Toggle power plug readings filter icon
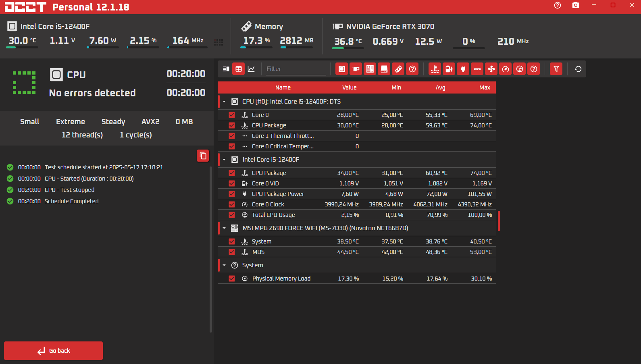 click(463, 69)
